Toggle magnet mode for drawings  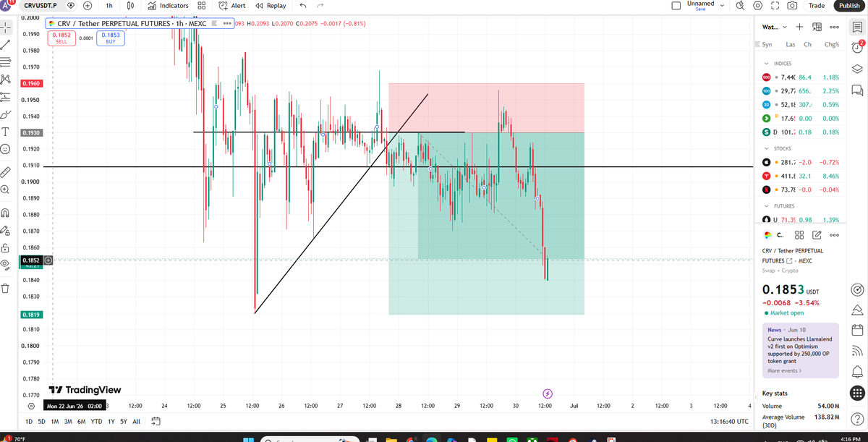6,213
